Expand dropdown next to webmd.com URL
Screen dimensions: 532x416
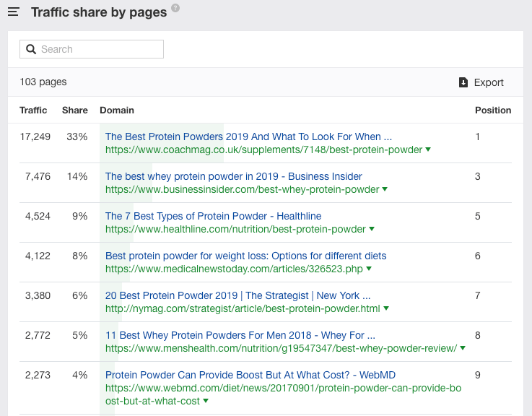point(206,401)
